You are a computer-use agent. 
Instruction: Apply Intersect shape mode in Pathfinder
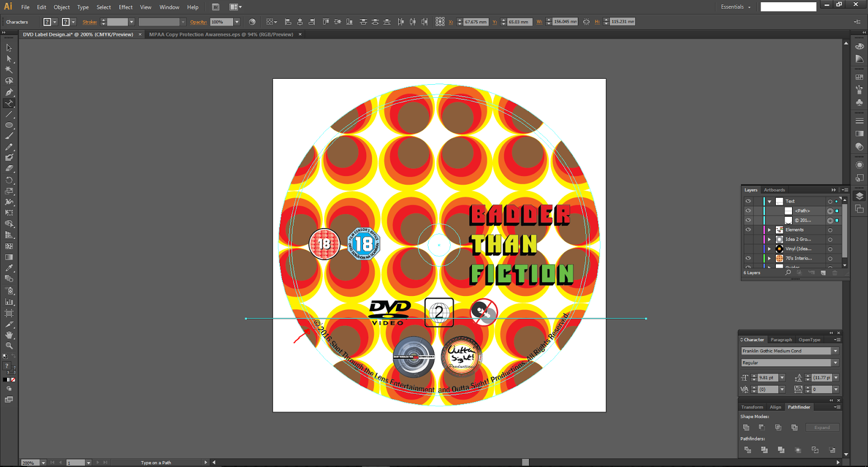coord(778,427)
